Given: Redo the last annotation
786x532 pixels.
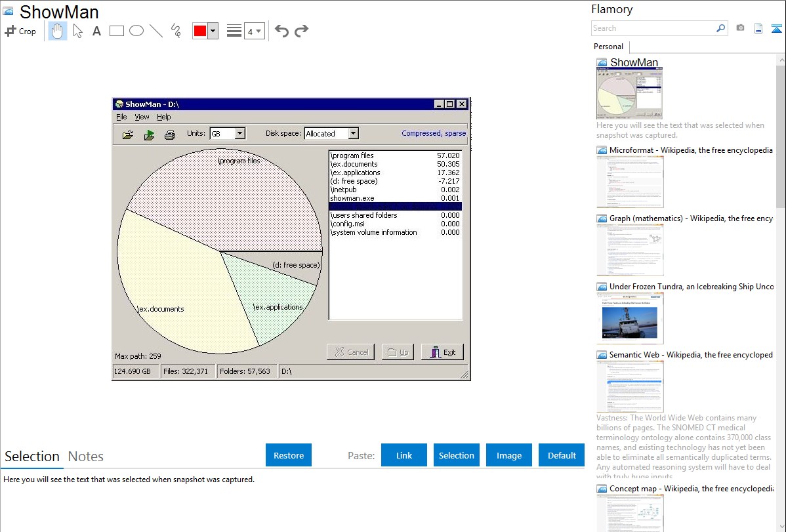Looking at the screenshot, I should [x=301, y=31].
